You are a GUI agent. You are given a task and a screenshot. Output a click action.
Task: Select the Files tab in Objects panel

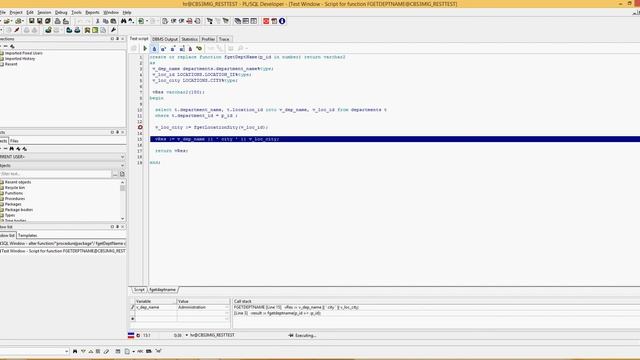(x=14, y=141)
